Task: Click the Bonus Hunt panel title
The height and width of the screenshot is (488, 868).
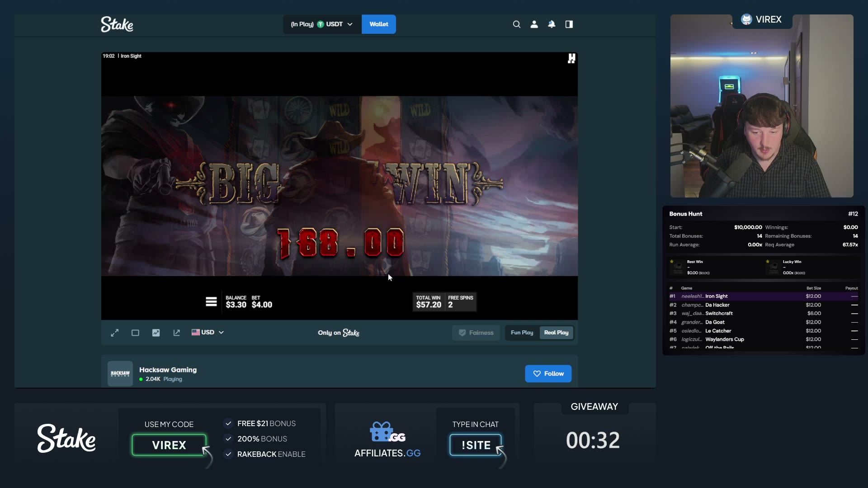Action: pos(686,214)
